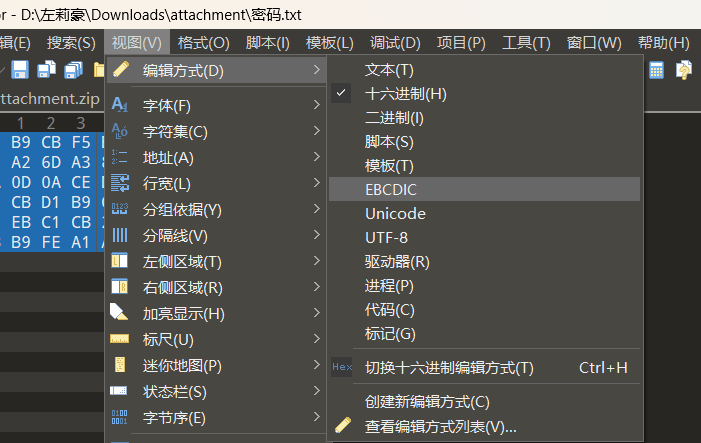Click the help question mark toolbar icon

click(684, 70)
